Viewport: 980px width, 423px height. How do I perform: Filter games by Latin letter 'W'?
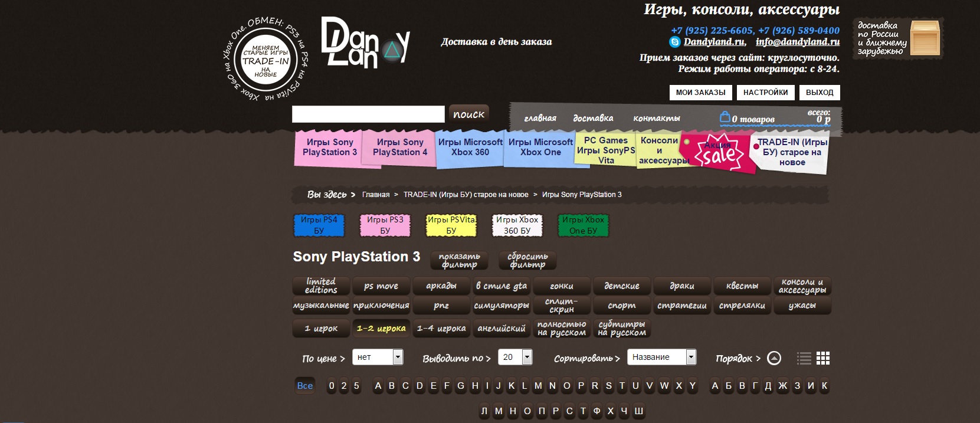point(664,386)
